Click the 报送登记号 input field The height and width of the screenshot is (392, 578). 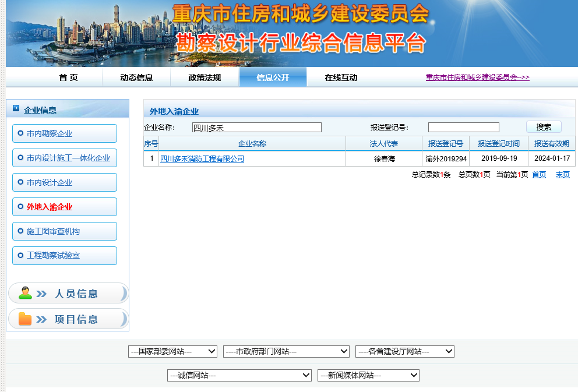tap(463, 128)
